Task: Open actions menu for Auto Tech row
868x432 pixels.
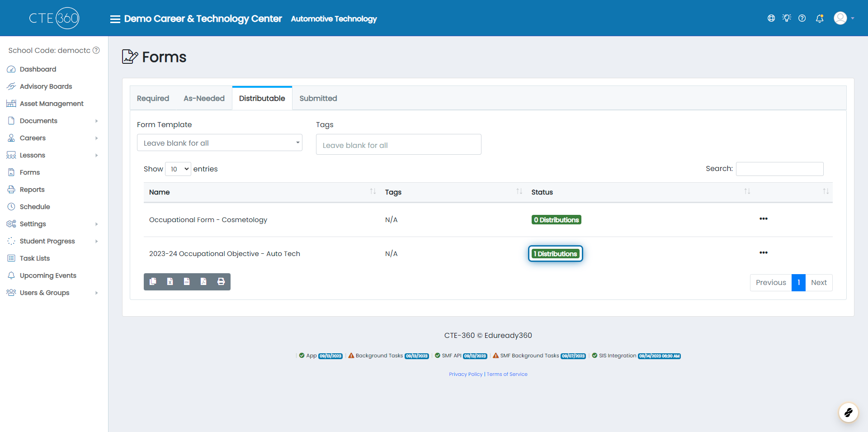Action: 764,253
